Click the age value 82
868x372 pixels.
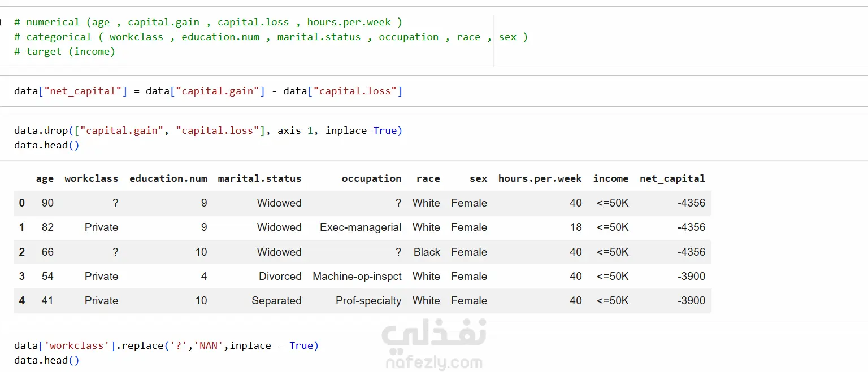tap(47, 227)
